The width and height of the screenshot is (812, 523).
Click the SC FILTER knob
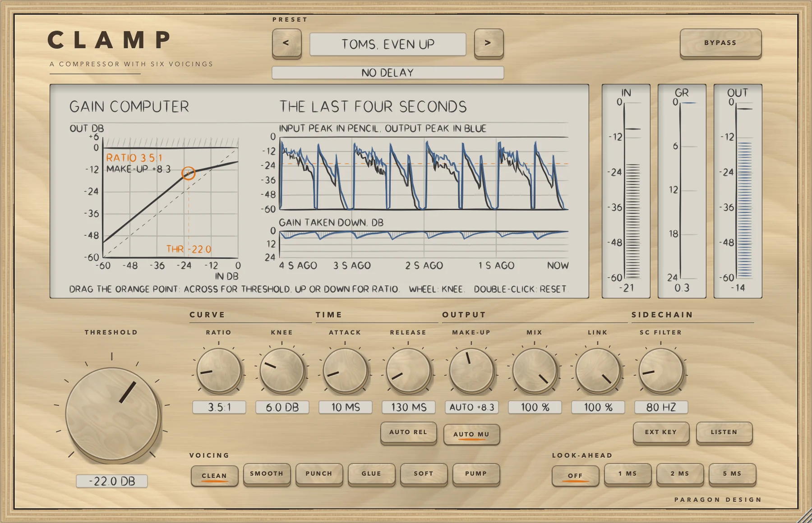pos(661,371)
